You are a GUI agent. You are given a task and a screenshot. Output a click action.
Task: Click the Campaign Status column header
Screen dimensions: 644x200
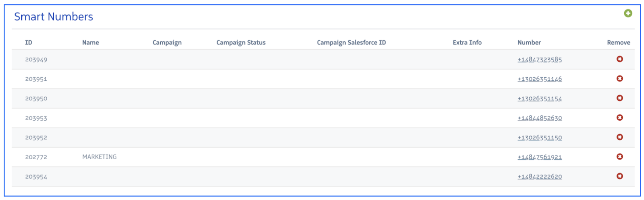pos(241,42)
